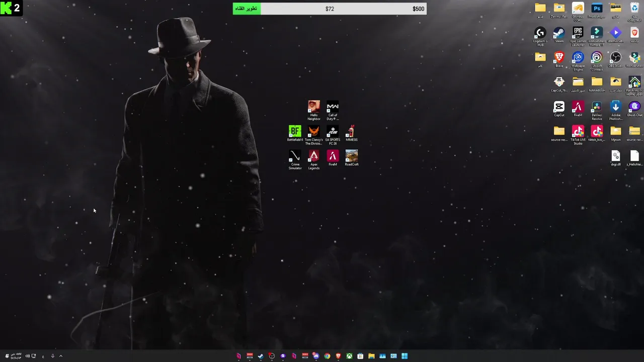This screenshot has width=644, height=362.
Task: Open the RoadCraft game icon
Action: pos(352,158)
